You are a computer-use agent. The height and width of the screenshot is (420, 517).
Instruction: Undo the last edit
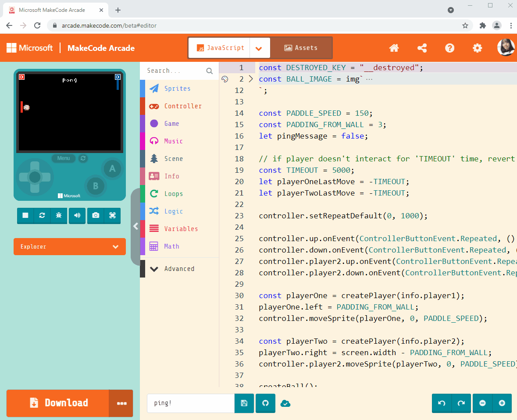[442, 403]
